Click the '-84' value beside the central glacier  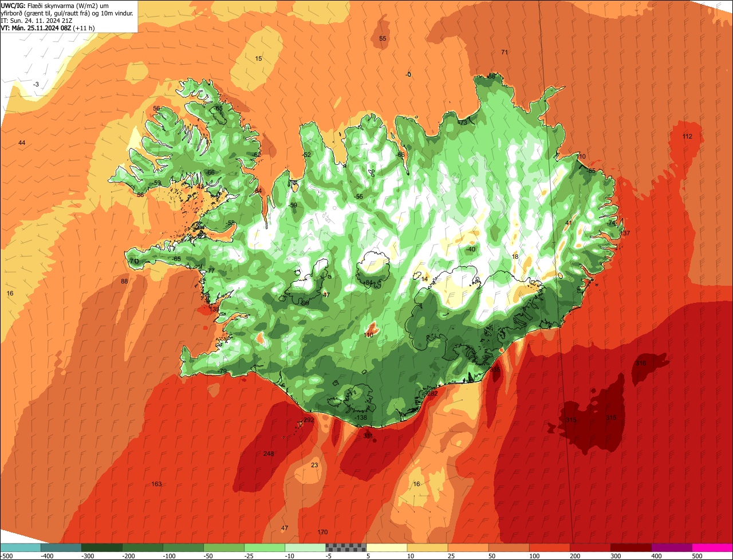point(367,283)
